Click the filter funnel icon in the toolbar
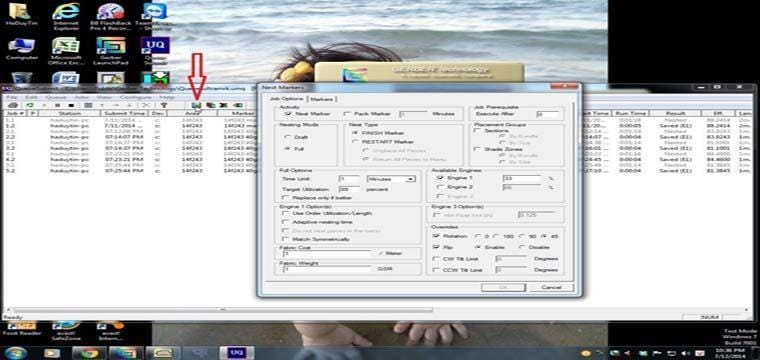 click(x=164, y=105)
